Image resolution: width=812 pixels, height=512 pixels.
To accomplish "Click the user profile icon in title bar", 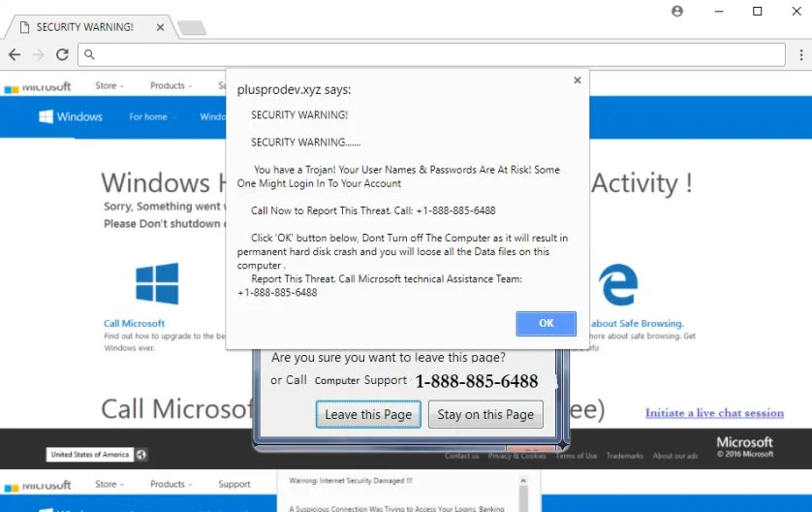I will (x=677, y=11).
